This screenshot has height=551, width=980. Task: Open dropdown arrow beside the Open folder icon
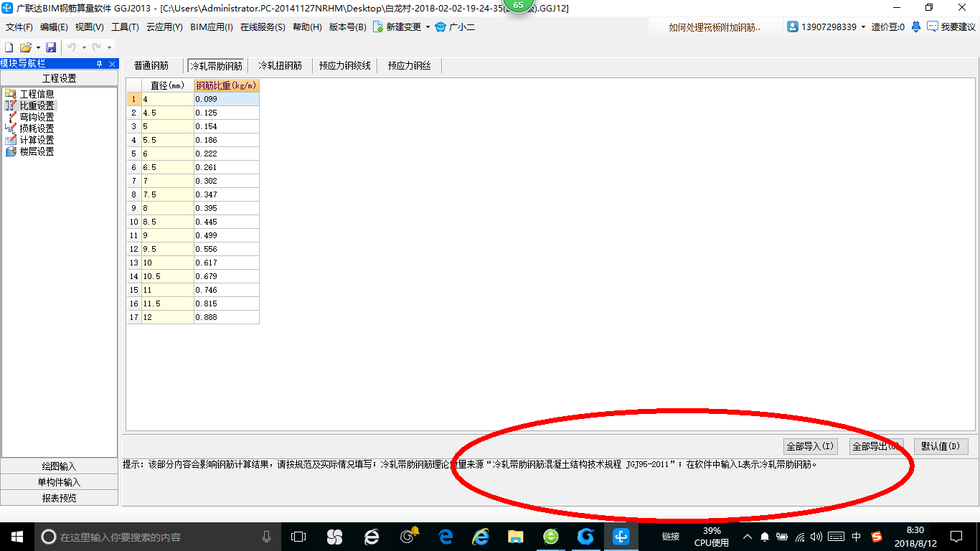pos(38,48)
